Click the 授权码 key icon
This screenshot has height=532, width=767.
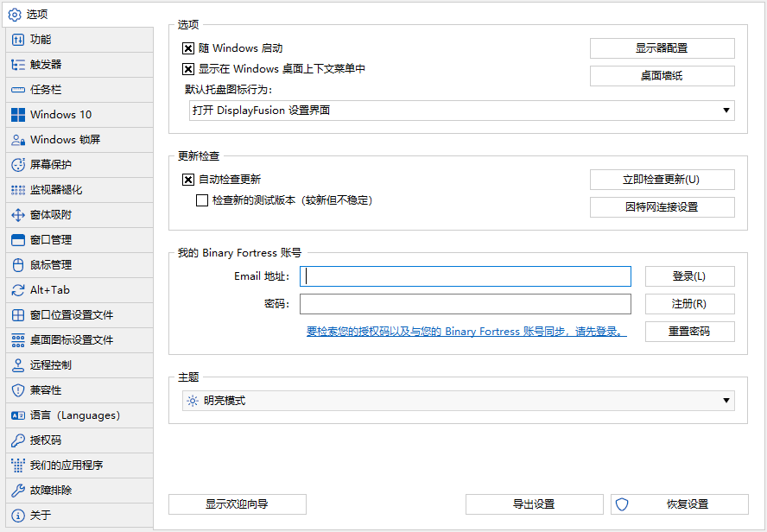17,440
